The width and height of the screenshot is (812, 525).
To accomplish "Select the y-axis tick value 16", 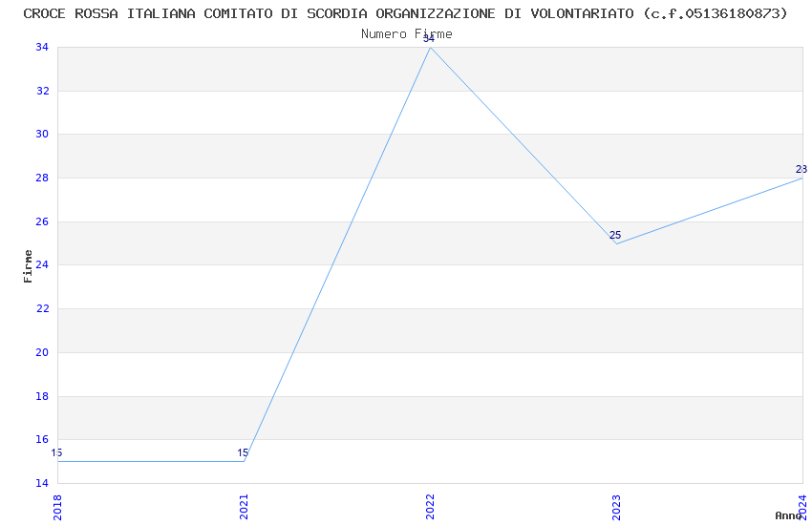I will [x=42, y=439].
